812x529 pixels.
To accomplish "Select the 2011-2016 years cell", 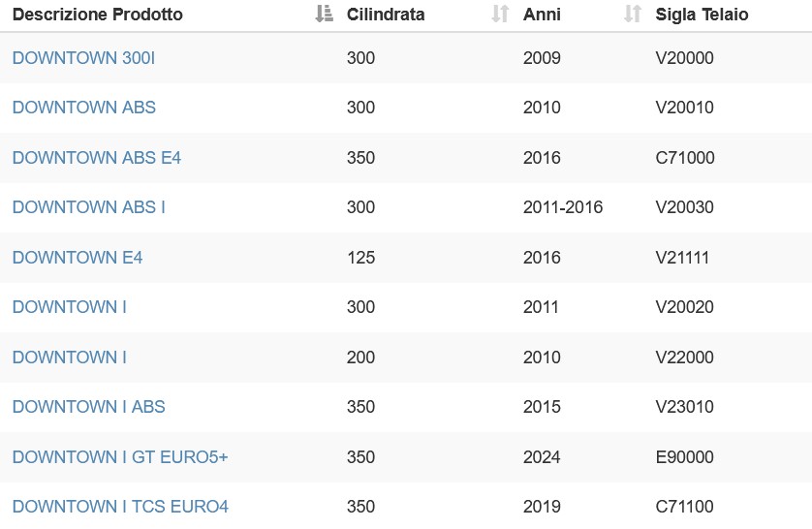I will coord(563,207).
